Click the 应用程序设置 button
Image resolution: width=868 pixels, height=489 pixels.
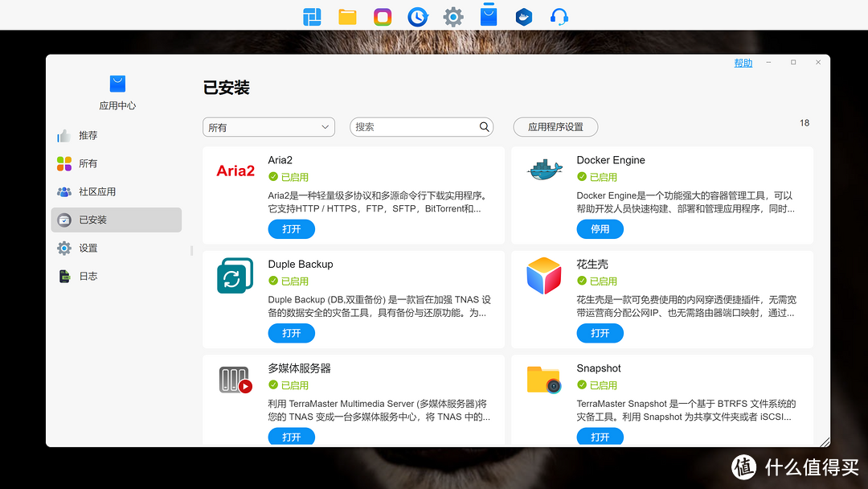[x=555, y=126]
